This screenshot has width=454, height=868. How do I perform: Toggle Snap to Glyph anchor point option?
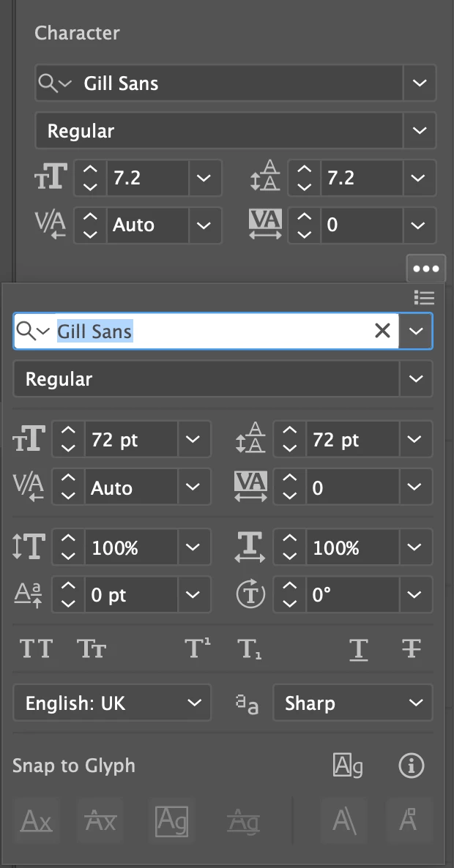click(x=409, y=821)
